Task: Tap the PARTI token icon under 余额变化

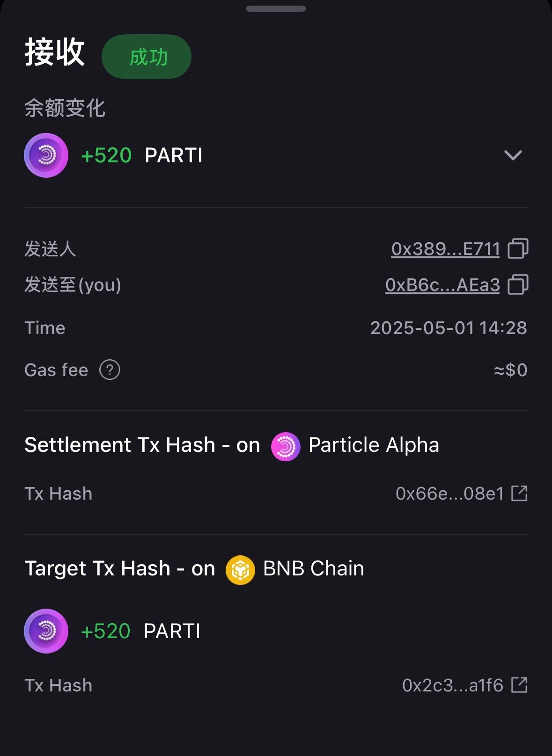Action: [x=46, y=155]
